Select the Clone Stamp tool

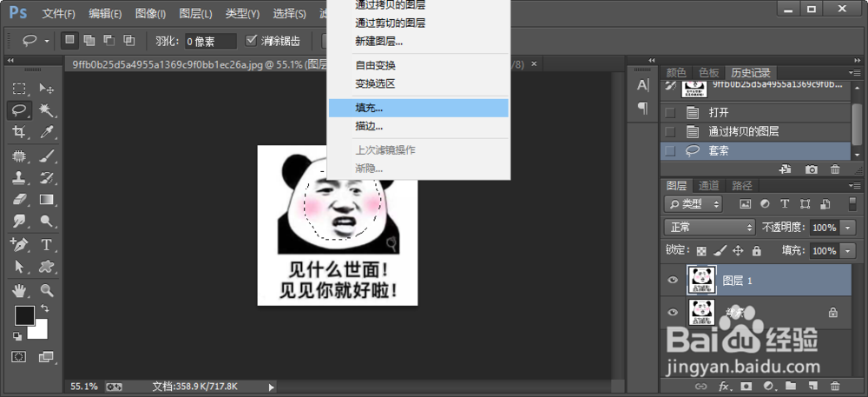pyautogui.click(x=19, y=178)
